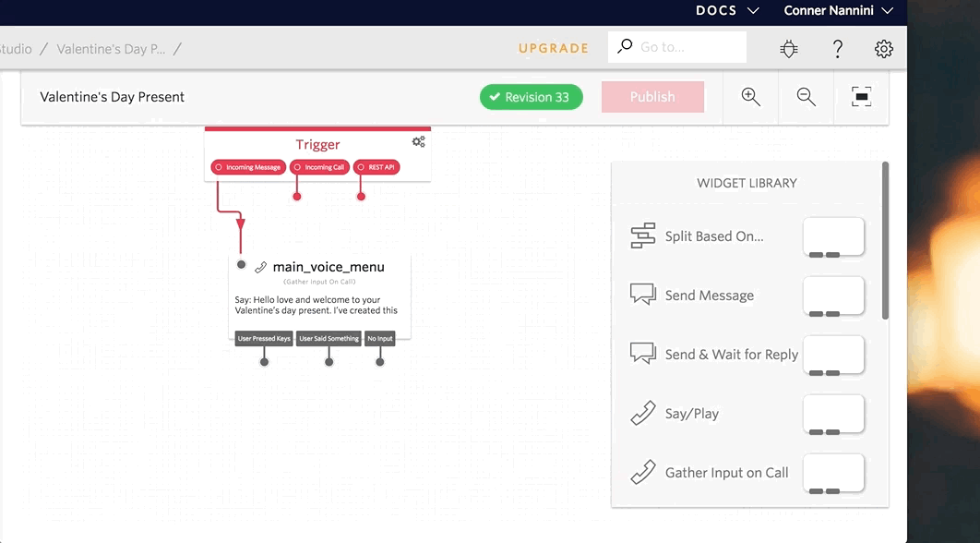The height and width of the screenshot is (543, 980).
Task: Click the UPGRADE link
Action: tap(554, 48)
